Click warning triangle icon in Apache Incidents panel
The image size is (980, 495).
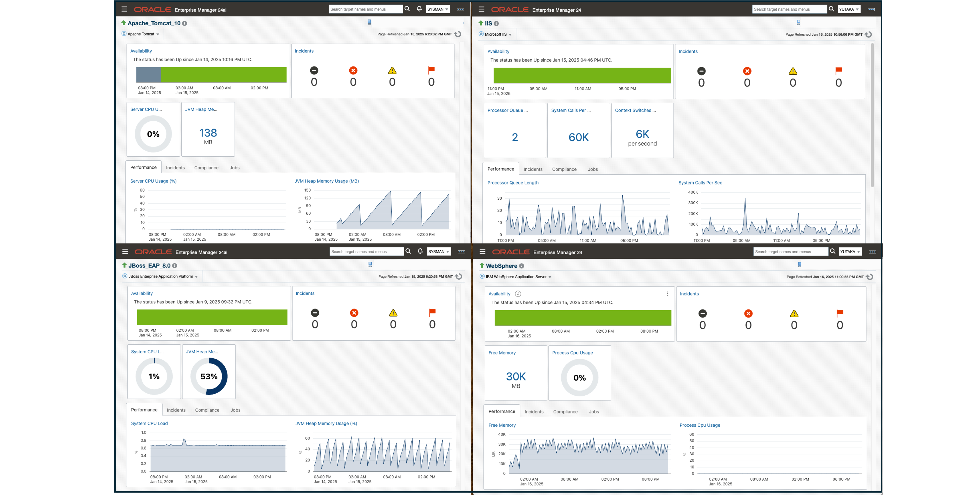click(x=392, y=70)
